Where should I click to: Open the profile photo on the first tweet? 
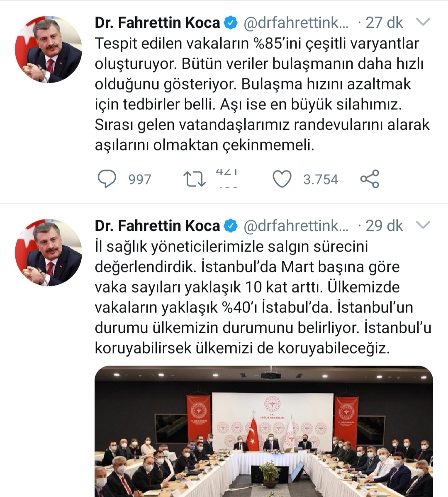tap(49, 49)
